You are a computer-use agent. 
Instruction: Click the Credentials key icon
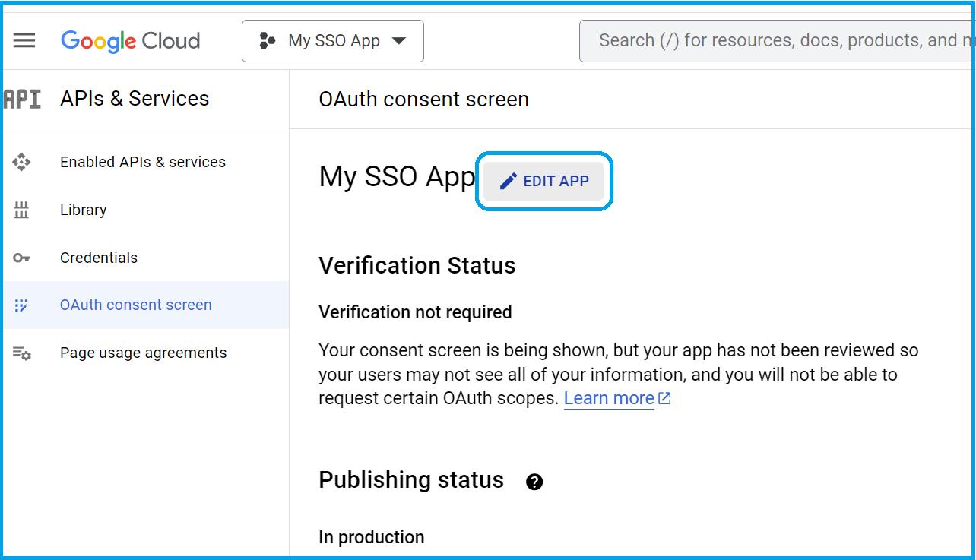pos(21,258)
